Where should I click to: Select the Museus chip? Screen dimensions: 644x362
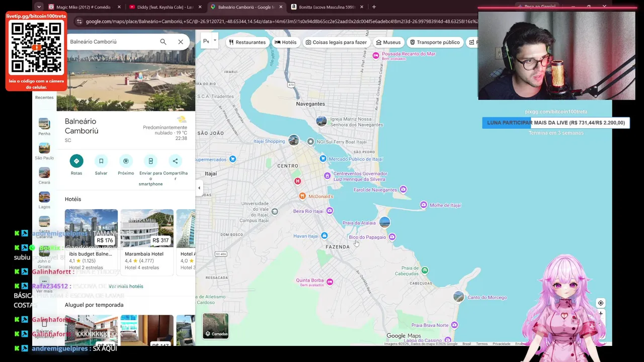pyautogui.click(x=388, y=42)
